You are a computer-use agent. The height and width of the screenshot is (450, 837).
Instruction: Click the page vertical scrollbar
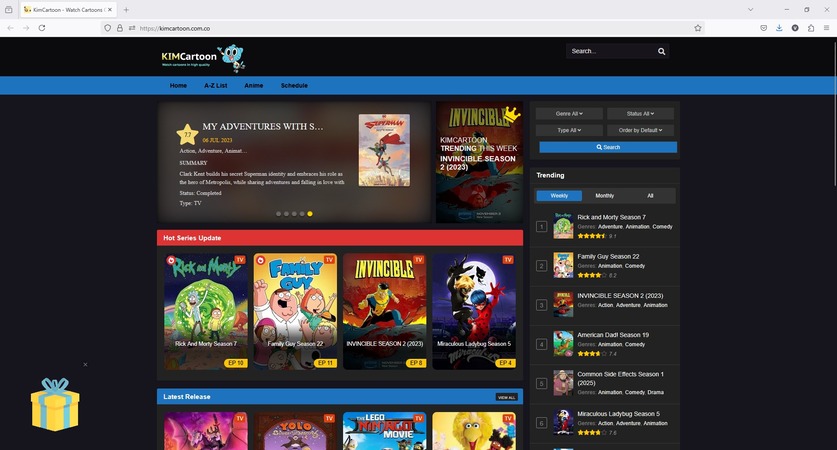[834, 115]
